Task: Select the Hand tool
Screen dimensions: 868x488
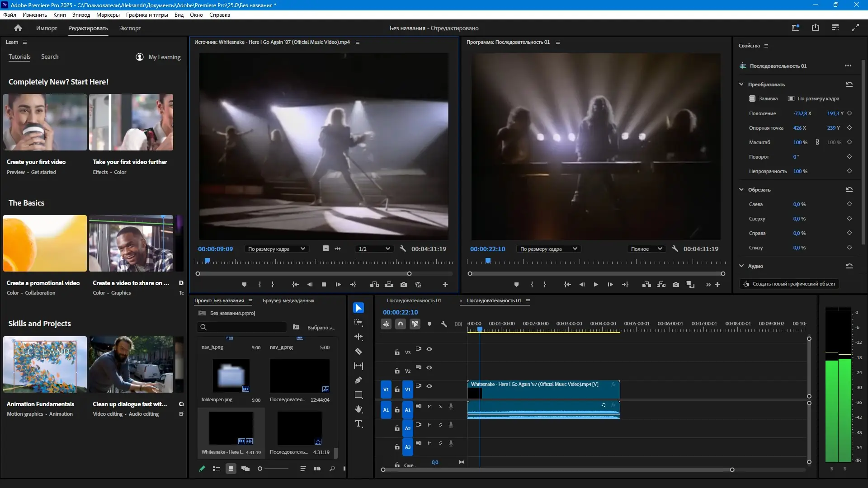Action: coord(359,409)
